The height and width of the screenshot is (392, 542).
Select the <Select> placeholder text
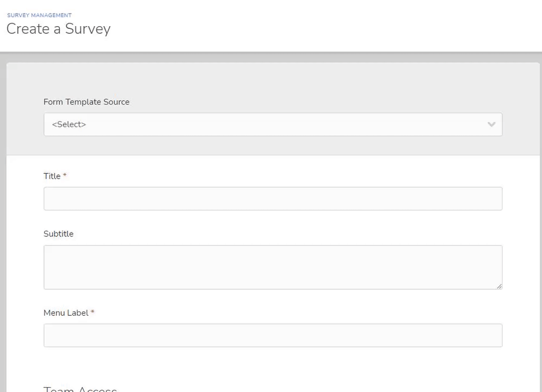(x=69, y=124)
